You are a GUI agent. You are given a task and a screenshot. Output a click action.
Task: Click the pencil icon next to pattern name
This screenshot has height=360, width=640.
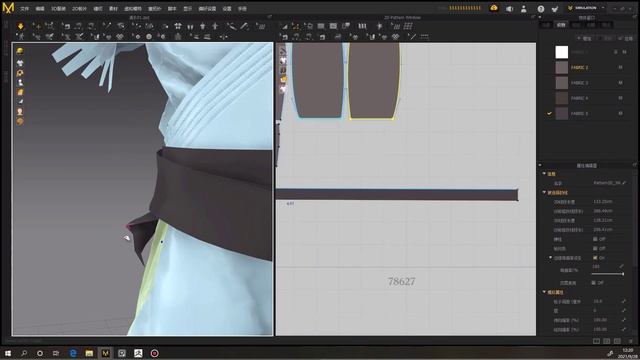pos(624,183)
